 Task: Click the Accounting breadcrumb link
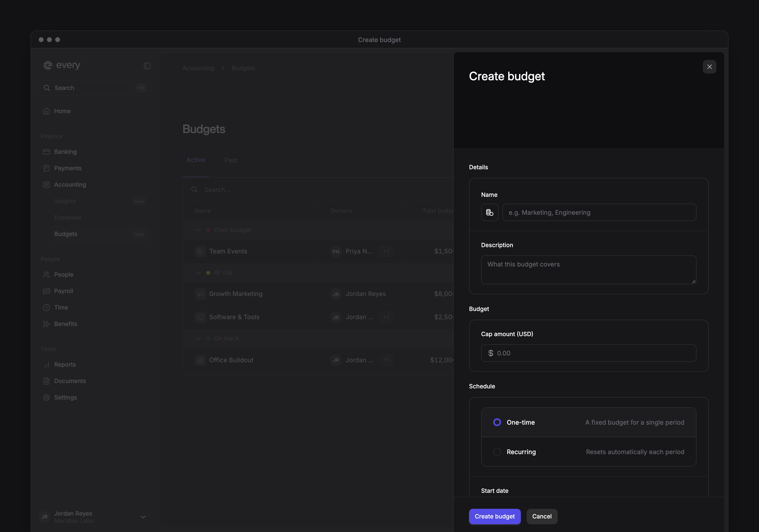(x=198, y=68)
